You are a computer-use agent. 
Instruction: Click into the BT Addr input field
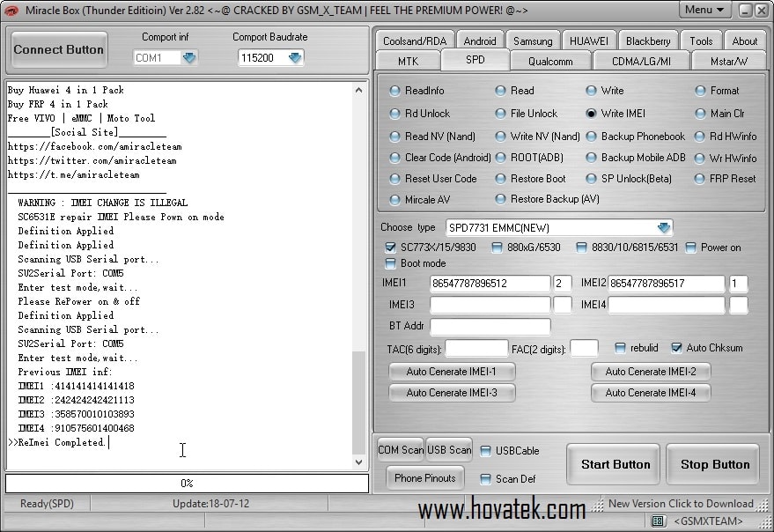pos(490,326)
